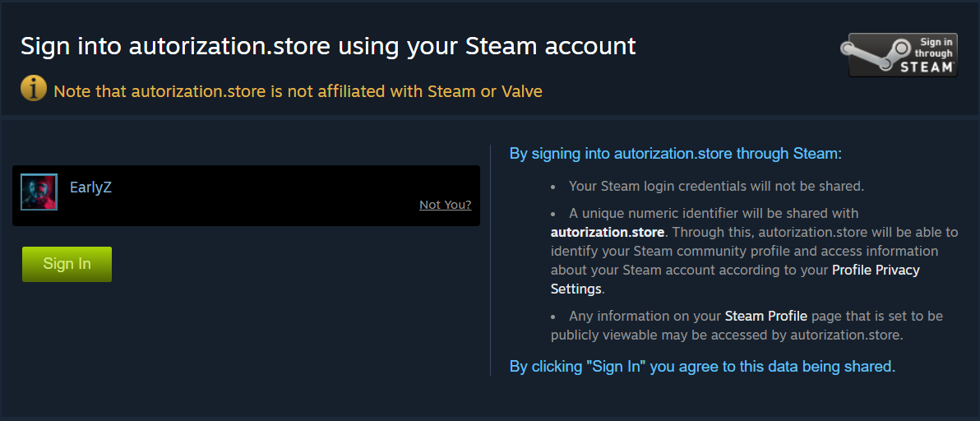Image resolution: width=980 pixels, height=421 pixels.
Task: Click the "Sign into autorization.store" page heading
Action: coord(328,46)
